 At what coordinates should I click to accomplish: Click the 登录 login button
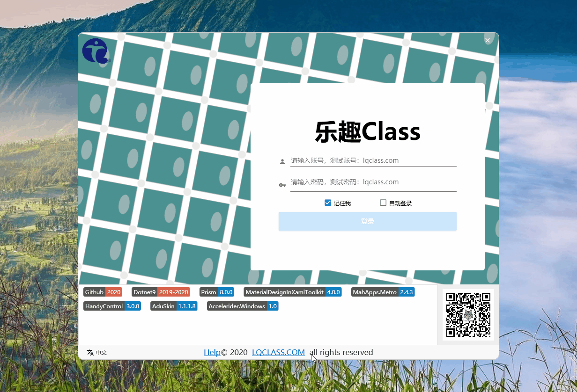[368, 221]
